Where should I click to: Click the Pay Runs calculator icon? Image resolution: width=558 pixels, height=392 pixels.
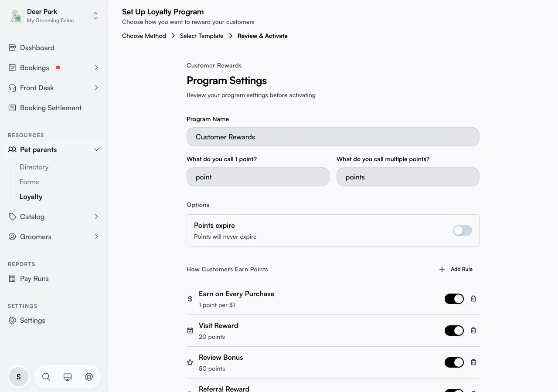coord(12,278)
